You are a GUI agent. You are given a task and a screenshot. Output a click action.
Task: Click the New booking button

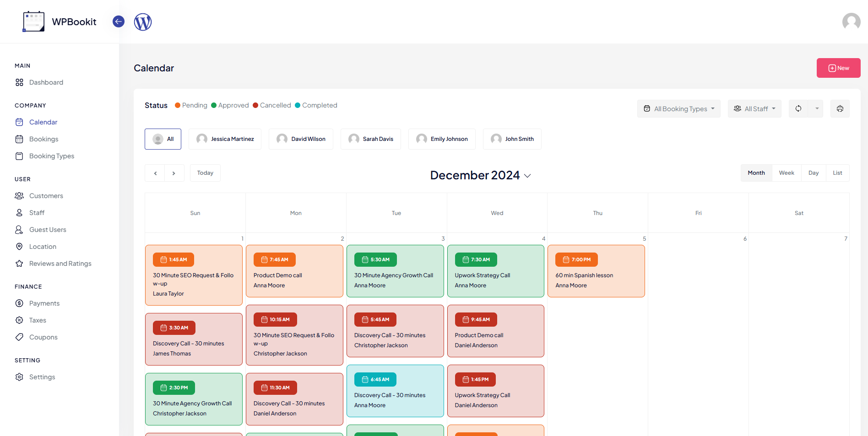[838, 68]
